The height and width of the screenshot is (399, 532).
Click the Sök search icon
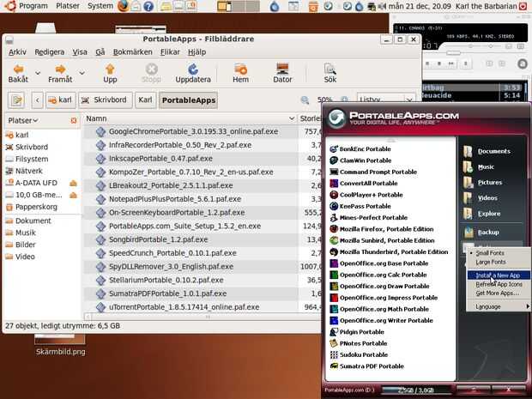coord(329,70)
